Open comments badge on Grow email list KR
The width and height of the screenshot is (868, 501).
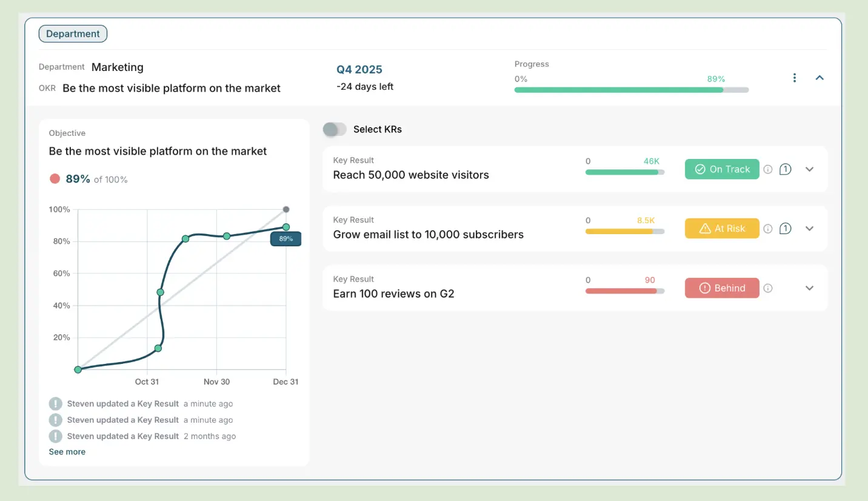tap(785, 229)
